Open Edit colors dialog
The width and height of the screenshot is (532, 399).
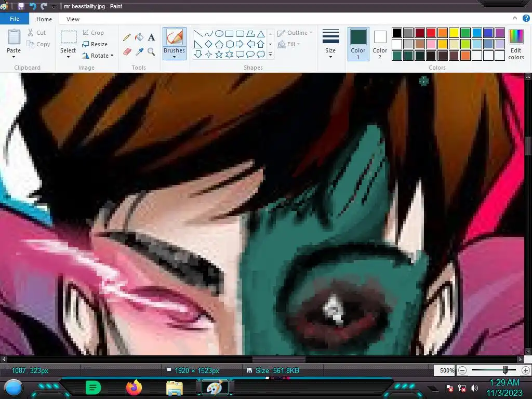516,45
